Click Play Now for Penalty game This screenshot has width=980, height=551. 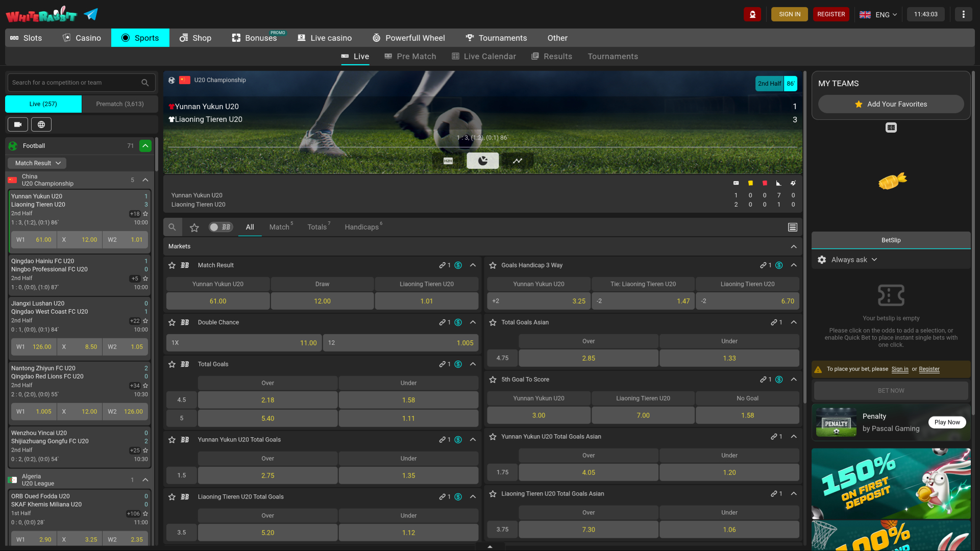947,422
